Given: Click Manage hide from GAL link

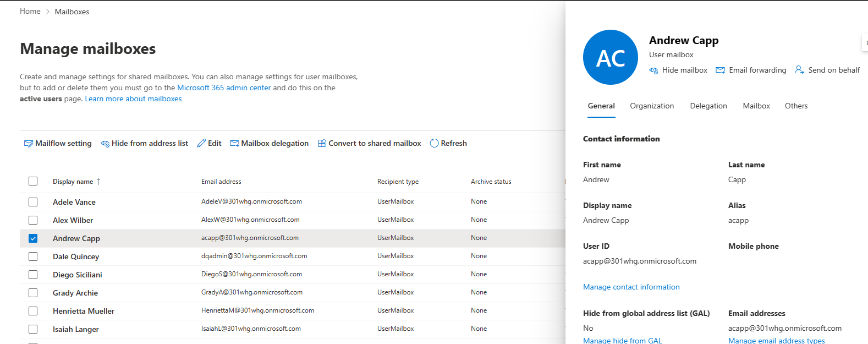Looking at the screenshot, I should [x=623, y=341].
